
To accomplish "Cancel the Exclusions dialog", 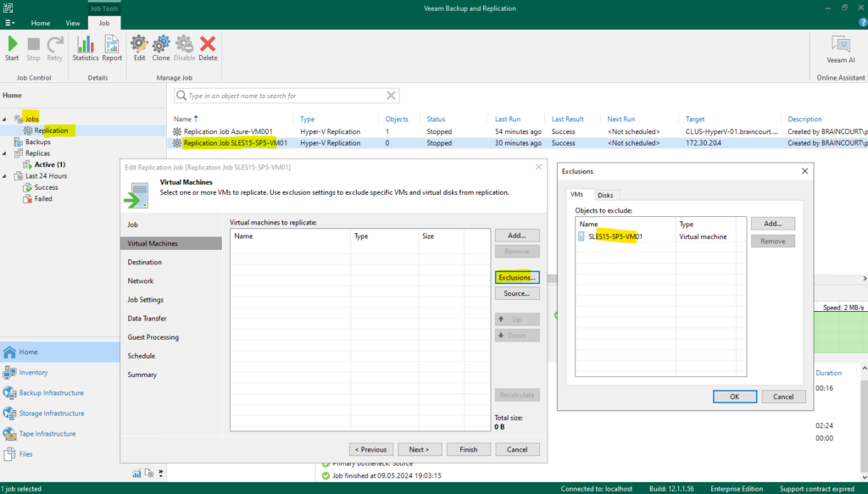I will (x=783, y=397).
